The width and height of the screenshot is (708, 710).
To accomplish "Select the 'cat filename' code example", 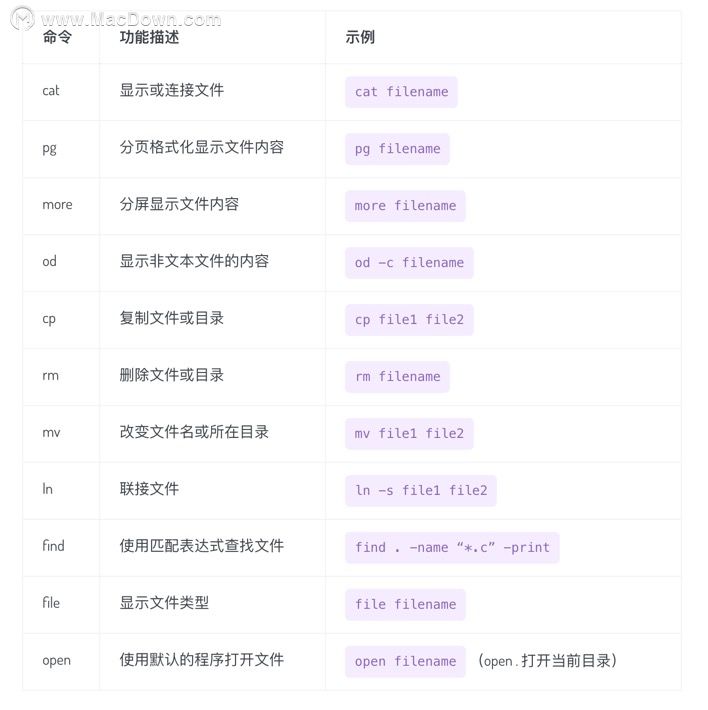I will (x=401, y=92).
